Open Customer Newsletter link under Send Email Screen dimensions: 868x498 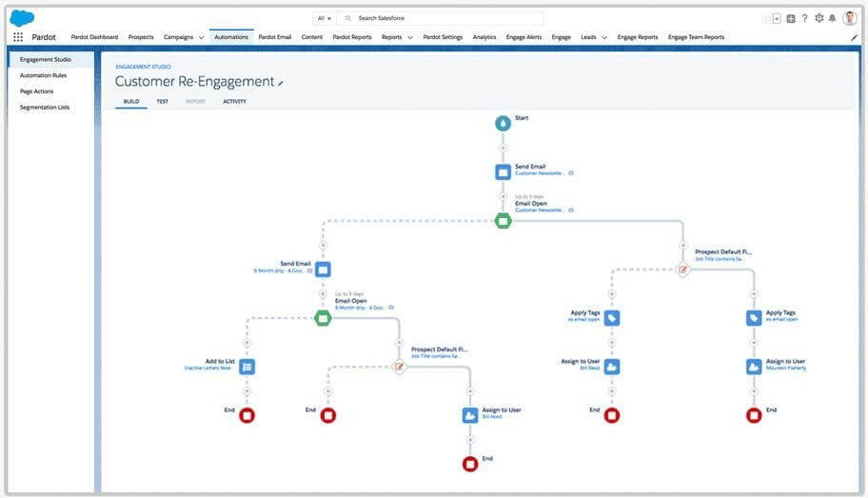tap(540, 173)
